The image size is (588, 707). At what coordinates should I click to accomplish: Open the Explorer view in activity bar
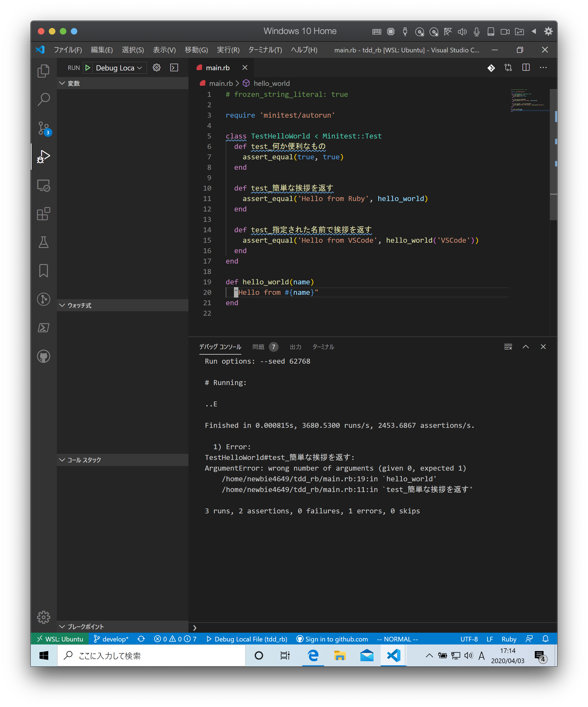pyautogui.click(x=43, y=71)
